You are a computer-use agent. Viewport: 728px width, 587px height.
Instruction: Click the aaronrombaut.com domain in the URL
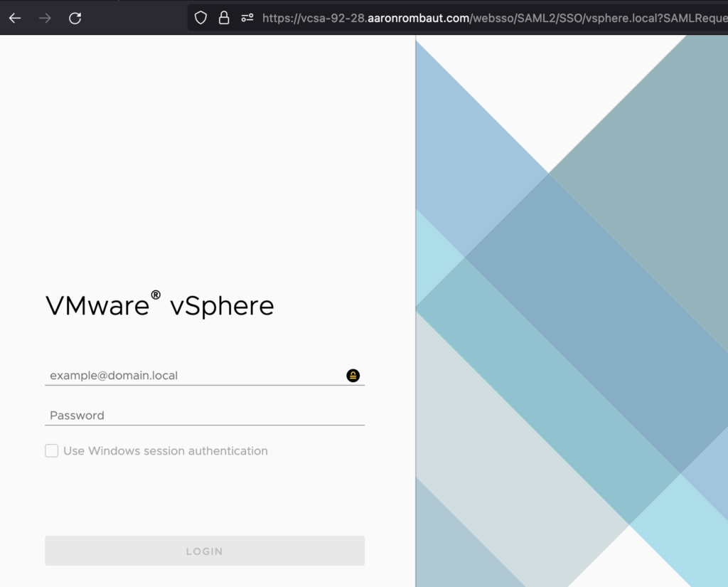(418, 18)
